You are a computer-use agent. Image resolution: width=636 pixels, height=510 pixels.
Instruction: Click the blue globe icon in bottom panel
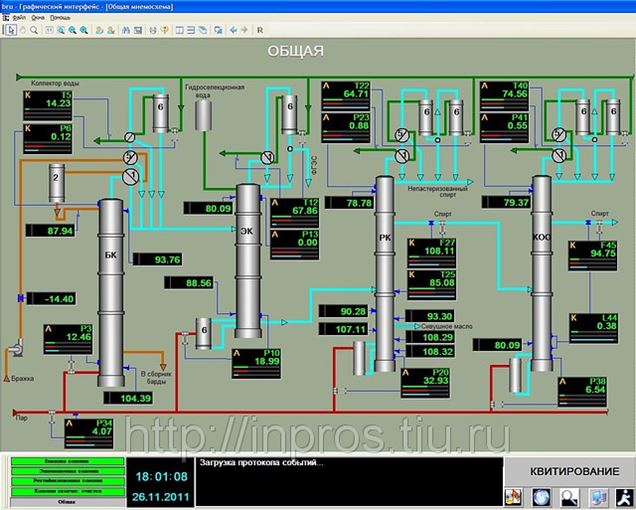[x=540, y=496]
